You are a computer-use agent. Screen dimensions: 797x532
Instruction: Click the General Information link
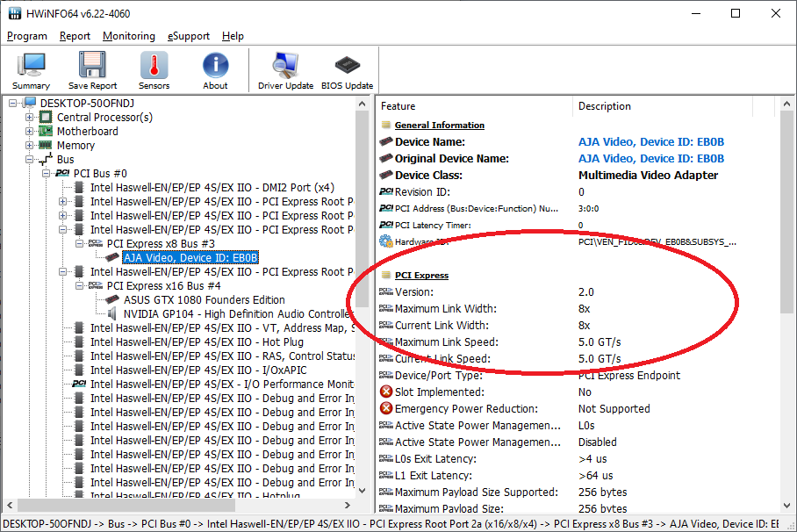point(439,125)
